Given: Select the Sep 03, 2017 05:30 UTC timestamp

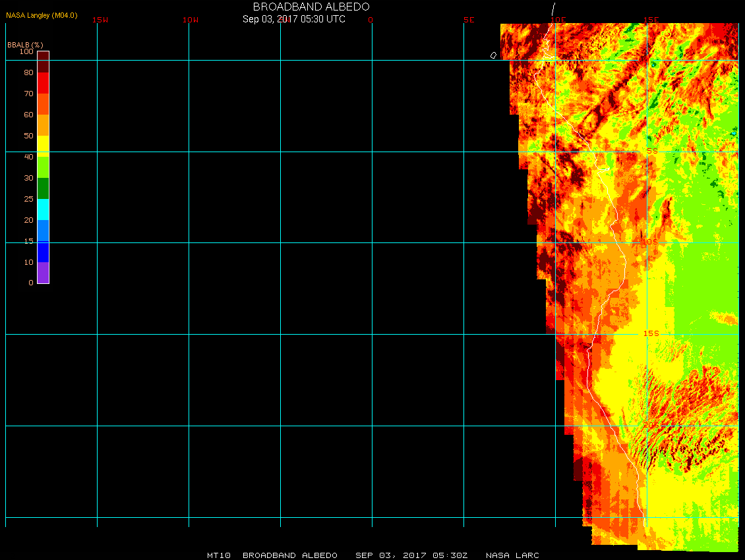Looking at the screenshot, I should pyautogui.click(x=294, y=19).
